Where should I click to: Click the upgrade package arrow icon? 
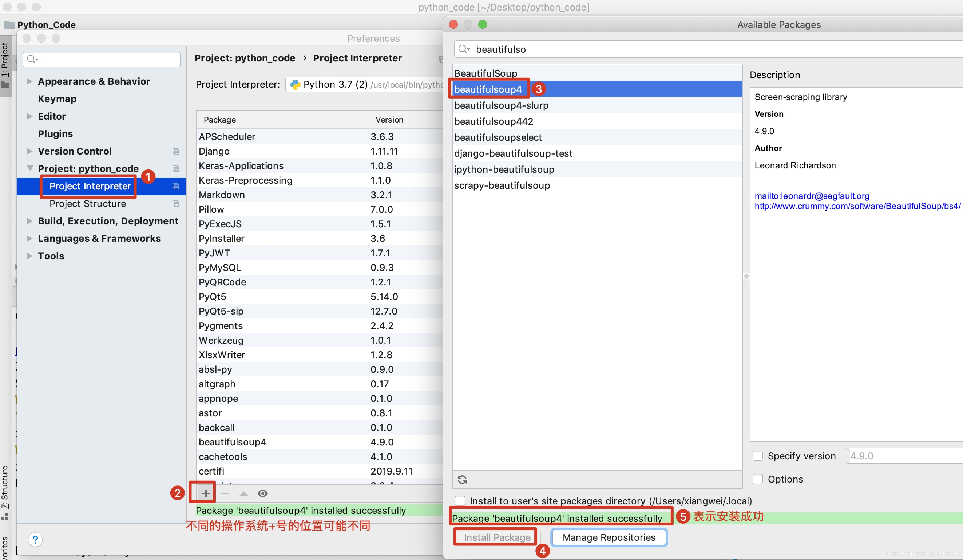pos(244,493)
